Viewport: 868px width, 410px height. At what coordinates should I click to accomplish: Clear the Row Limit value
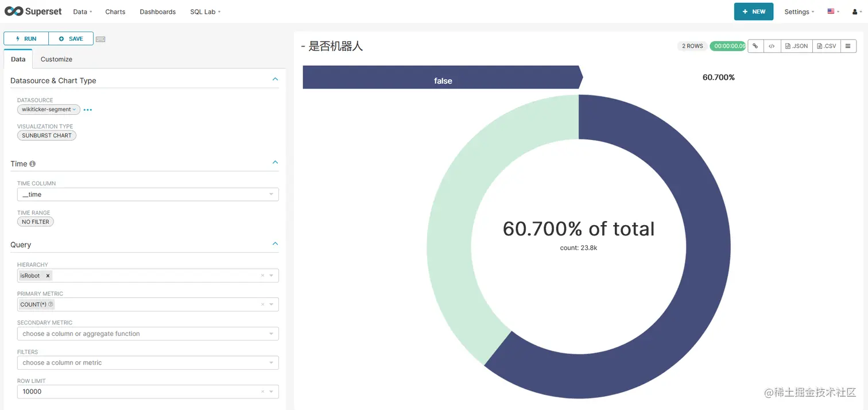(262, 392)
